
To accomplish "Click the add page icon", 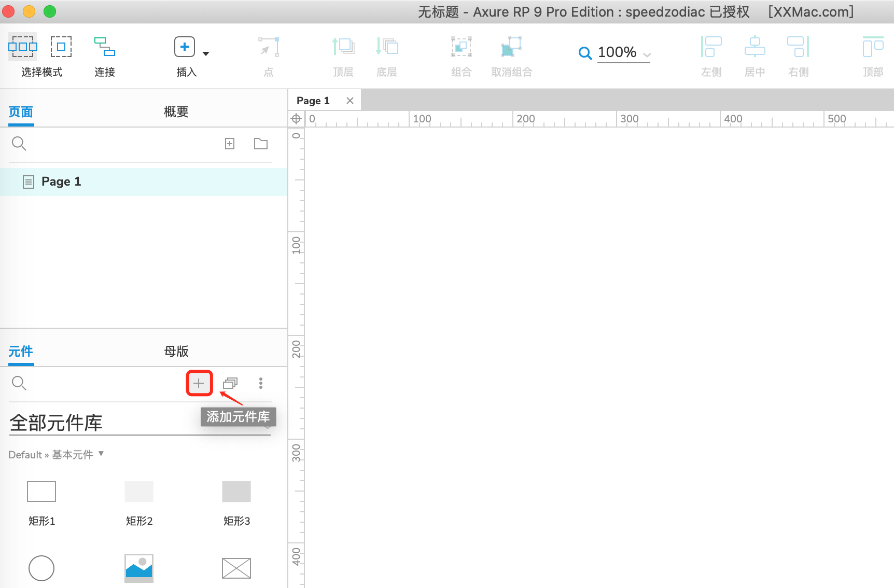I will tap(230, 144).
